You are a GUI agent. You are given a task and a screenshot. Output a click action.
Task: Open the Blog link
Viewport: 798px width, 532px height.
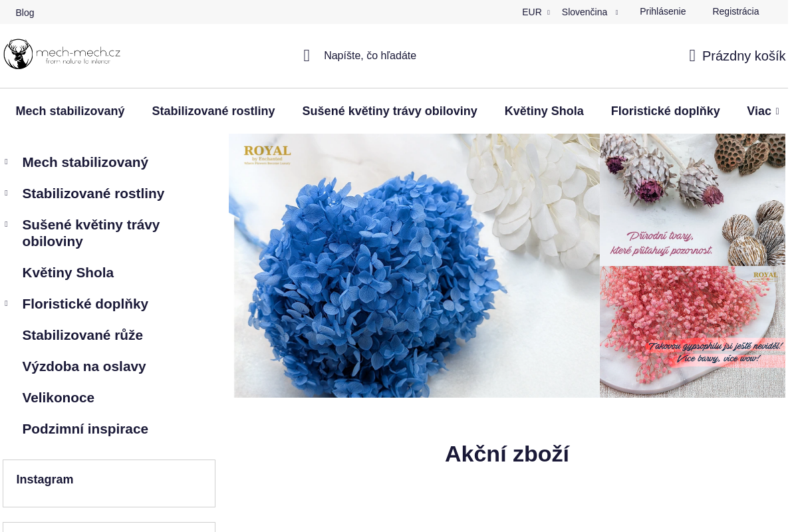tap(25, 13)
